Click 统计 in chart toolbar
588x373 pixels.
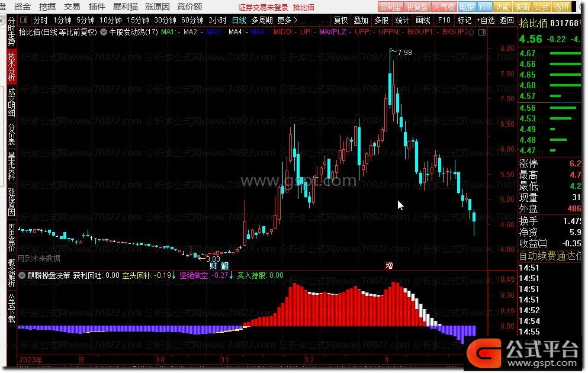point(402,20)
